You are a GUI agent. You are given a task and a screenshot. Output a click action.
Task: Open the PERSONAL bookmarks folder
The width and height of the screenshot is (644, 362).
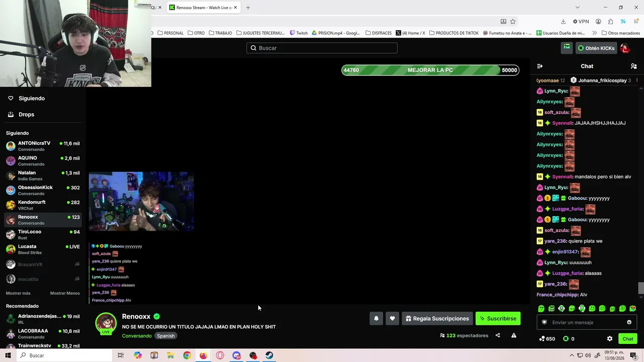click(x=171, y=33)
